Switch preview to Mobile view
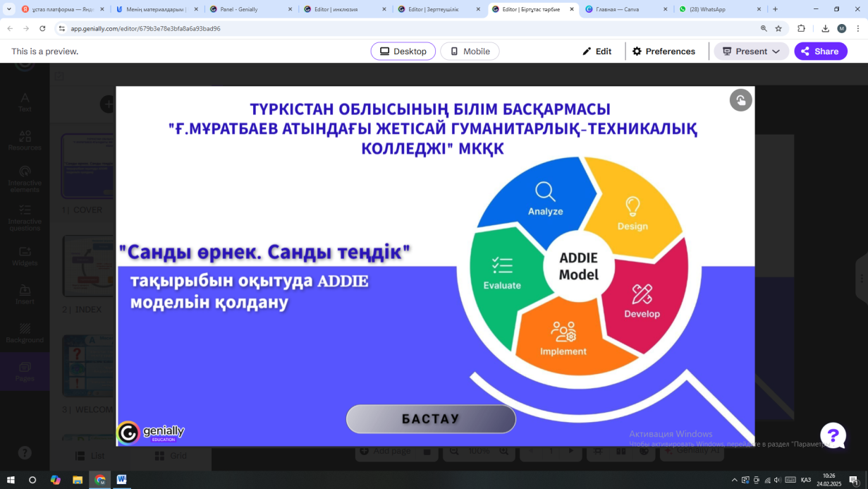868x489 pixels. tap(470, 52)
